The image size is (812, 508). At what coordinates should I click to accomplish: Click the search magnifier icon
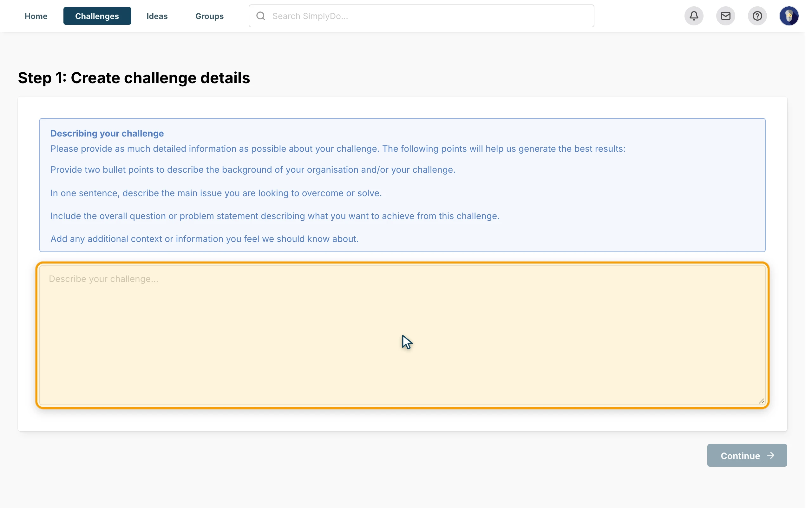[x=261, y=16]
